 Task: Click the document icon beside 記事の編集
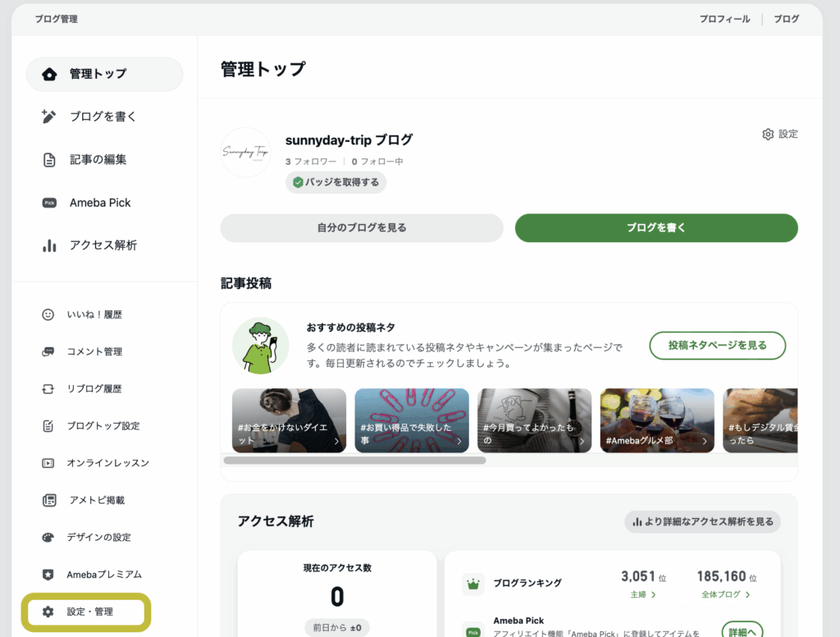[48, 159]
